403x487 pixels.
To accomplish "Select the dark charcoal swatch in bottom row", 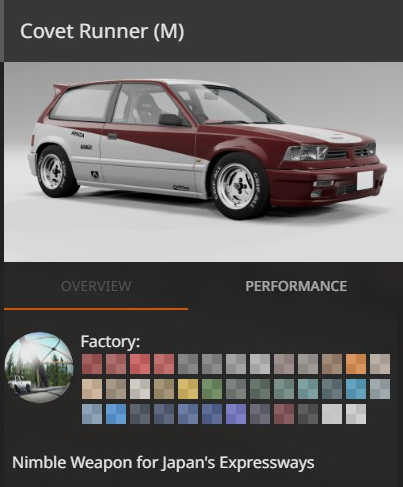I will [x=308, y=414].
